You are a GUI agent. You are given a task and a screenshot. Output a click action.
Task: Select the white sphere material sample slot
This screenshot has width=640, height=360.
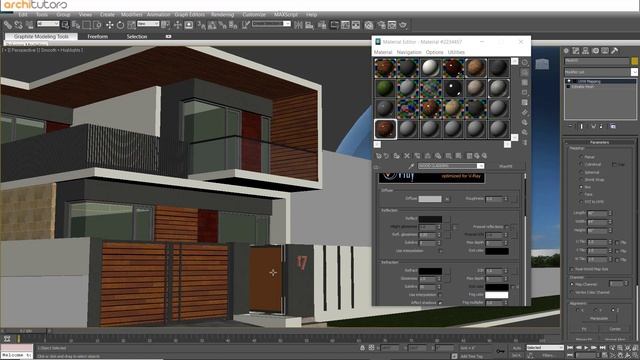(x=430, y=67)
